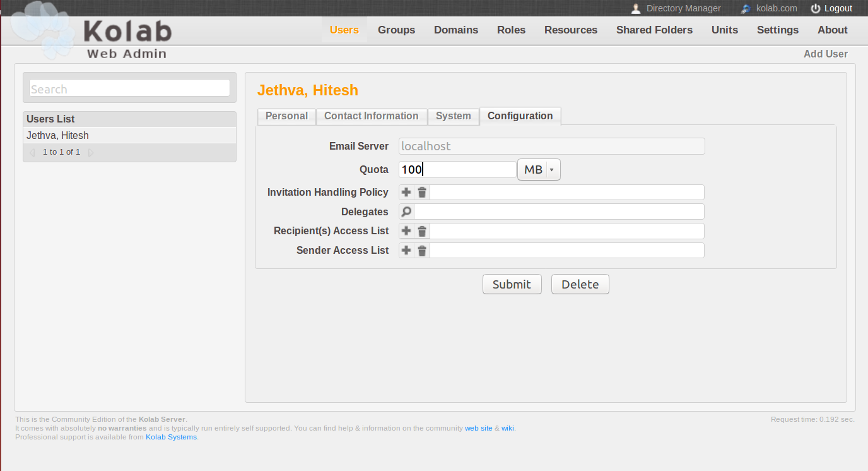Open the wiki link in footer
The height and width of the screenshot is (471, 868).
(508, 428)
